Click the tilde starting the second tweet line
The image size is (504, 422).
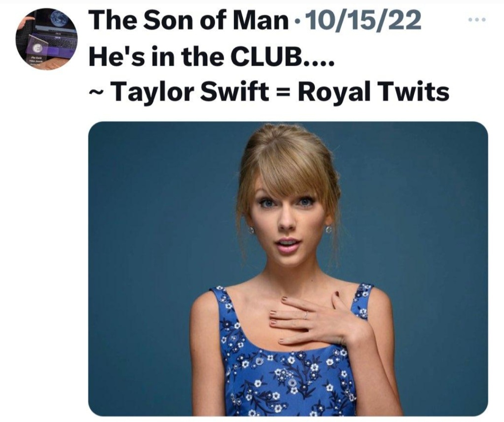click(x=95, y=92)
